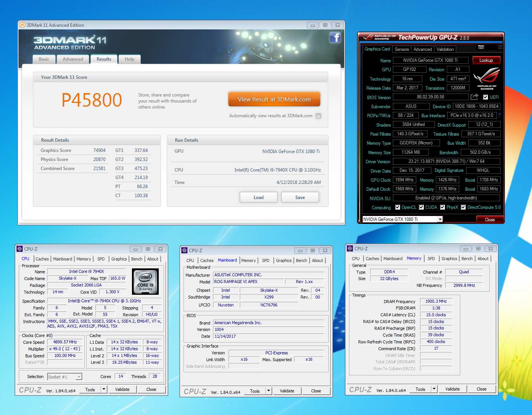Viewport: 532px width, 415px height.
Task: Click the GPU-Z screenshot camera icon
Action: click(x=481, y=47)
